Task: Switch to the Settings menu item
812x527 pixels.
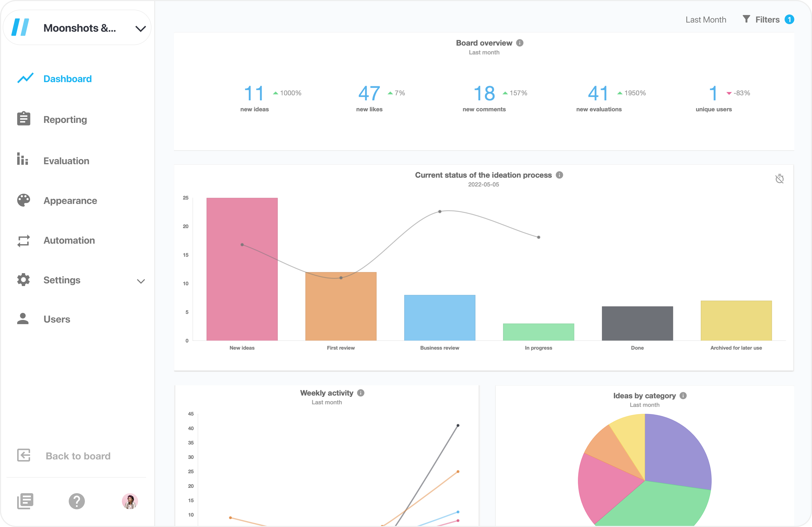Action: (62, 280)
